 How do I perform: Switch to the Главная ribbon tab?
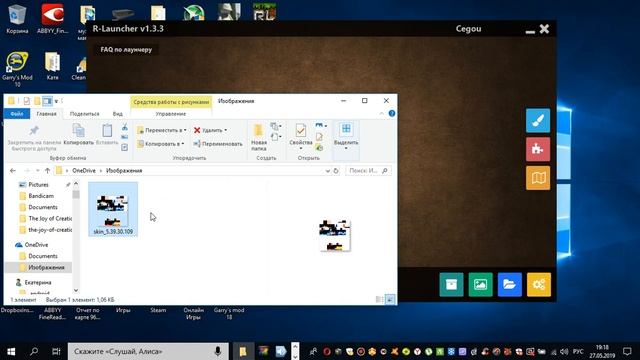tap(47, 114)
